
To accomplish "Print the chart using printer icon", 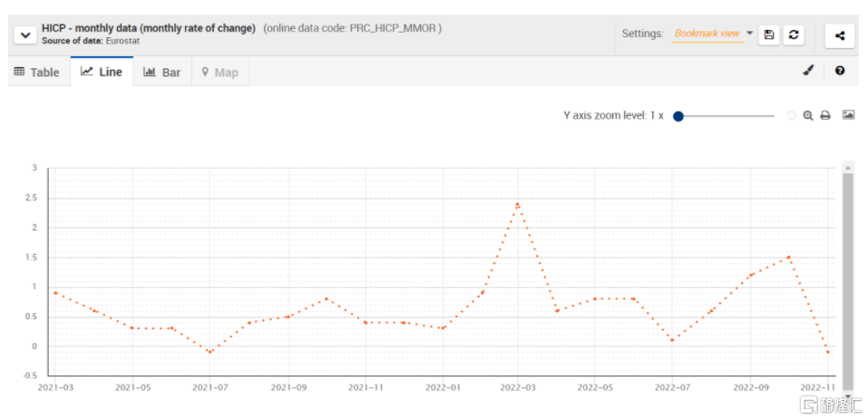I will (x=825, y=116).
